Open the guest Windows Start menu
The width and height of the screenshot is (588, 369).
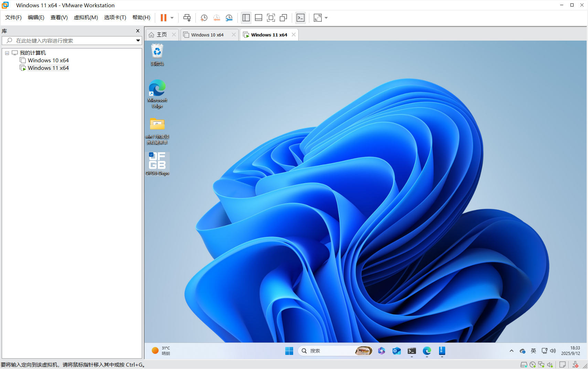[289, 351]
